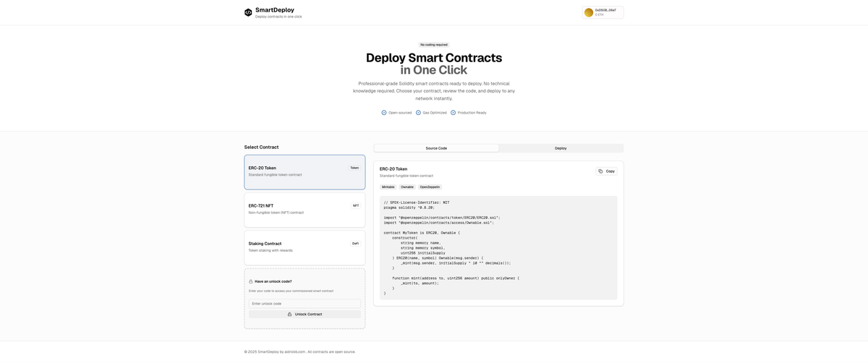This screenshot has width=868, height=363.
Task: Open the aidinikb.com link in footer
Action: (294, 351)
